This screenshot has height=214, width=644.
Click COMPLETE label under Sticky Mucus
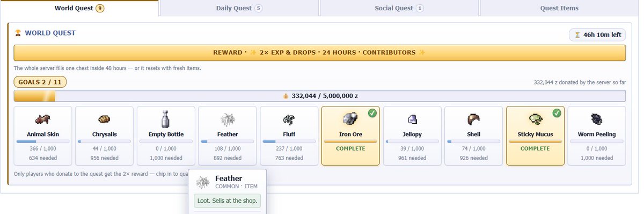click(x=536, y=149)
